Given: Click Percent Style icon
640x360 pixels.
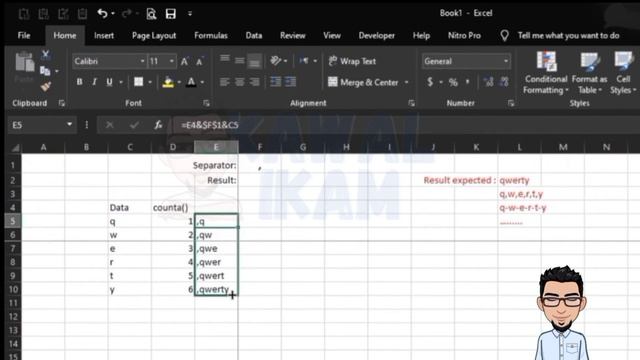Looking at the screenshot, I should (453, 82).
